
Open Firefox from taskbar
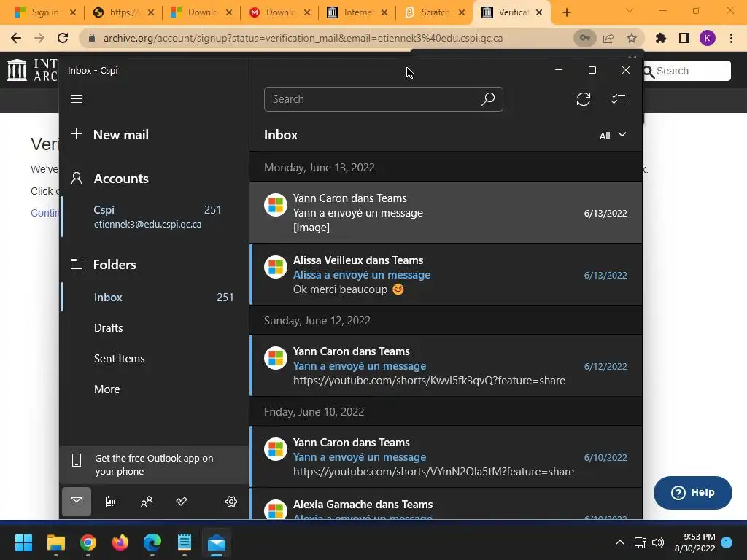click(x=120, y=542)
